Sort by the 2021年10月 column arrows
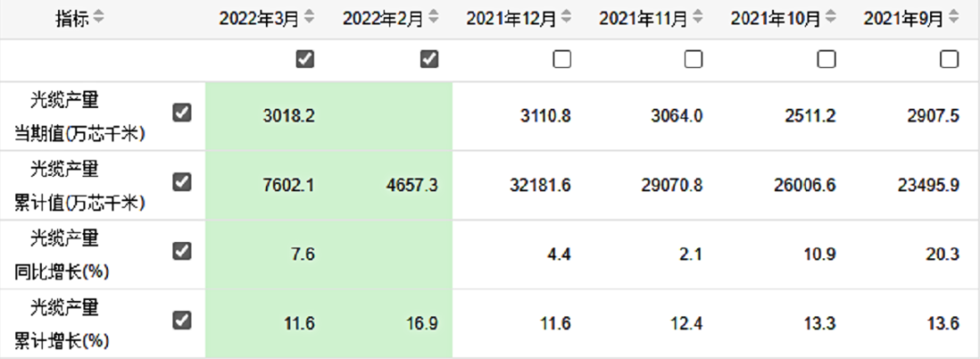Screen dimensions: 980x359 coord(830,18)
